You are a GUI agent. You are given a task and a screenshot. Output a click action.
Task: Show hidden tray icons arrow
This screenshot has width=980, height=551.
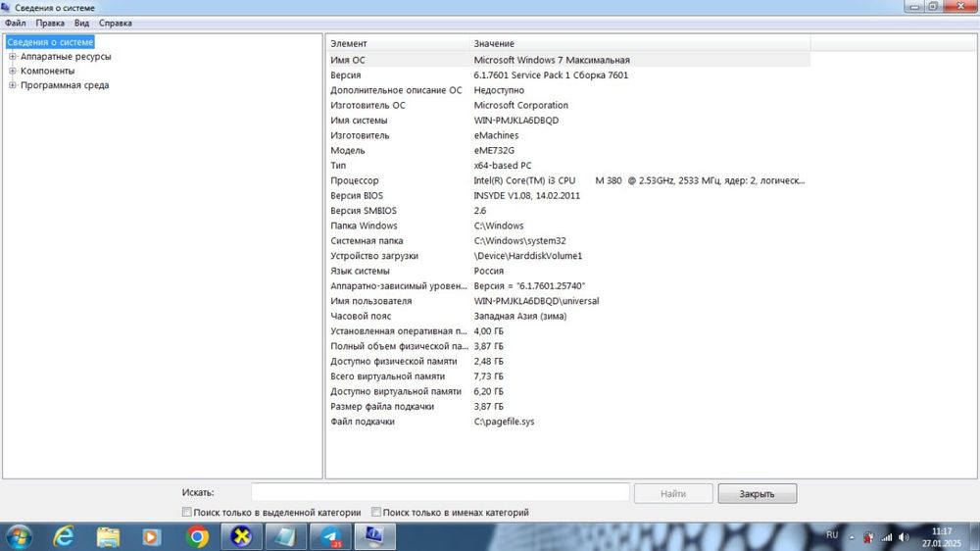click(852, 537)
